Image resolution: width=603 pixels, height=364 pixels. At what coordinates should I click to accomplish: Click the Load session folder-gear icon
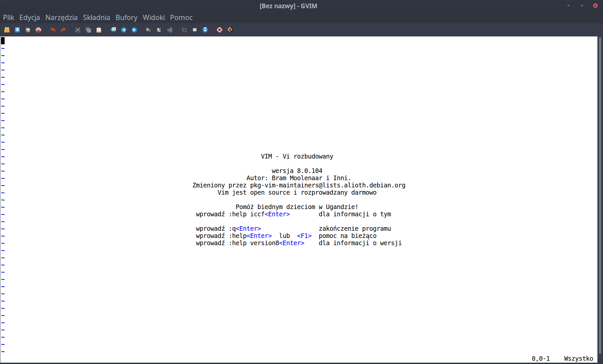149,30
